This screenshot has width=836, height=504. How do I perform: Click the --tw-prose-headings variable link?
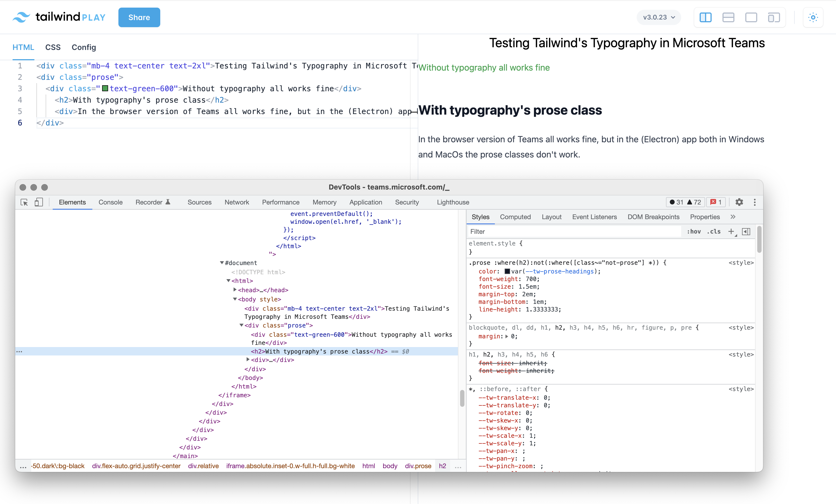(x=560, y=271)
